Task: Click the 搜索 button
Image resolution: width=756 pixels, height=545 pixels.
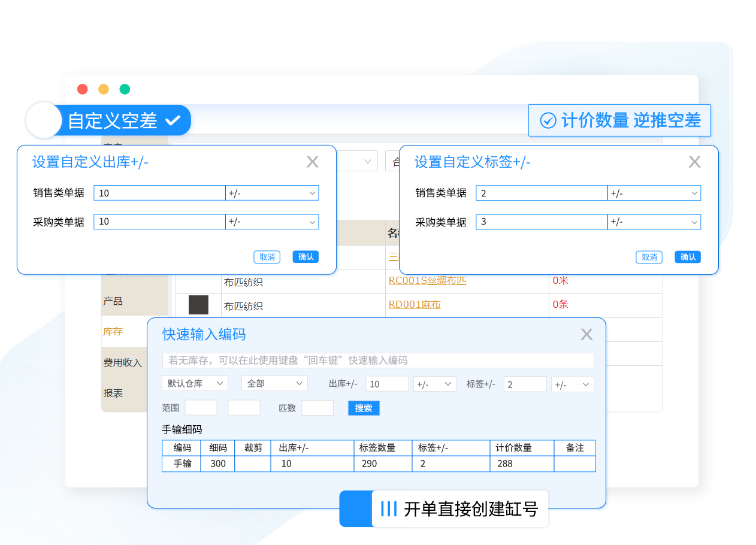Action: click(x=364, y=408)
